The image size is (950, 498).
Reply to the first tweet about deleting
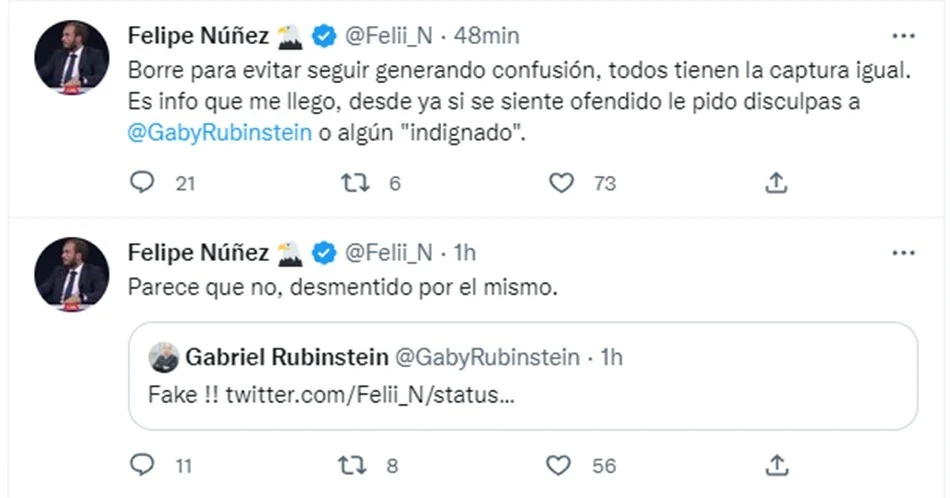tap(144, 183)
